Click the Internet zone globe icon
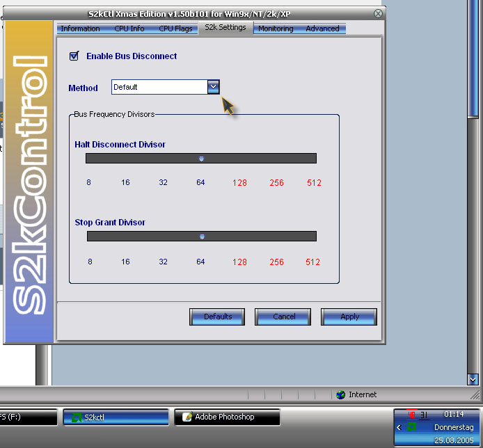 (x=341, y=394)
